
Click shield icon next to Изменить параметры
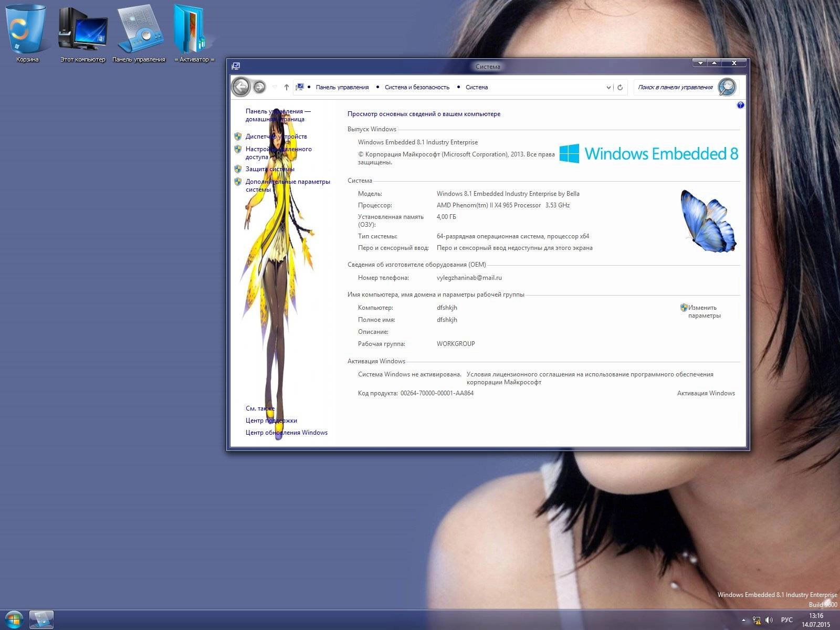(684, 308)
